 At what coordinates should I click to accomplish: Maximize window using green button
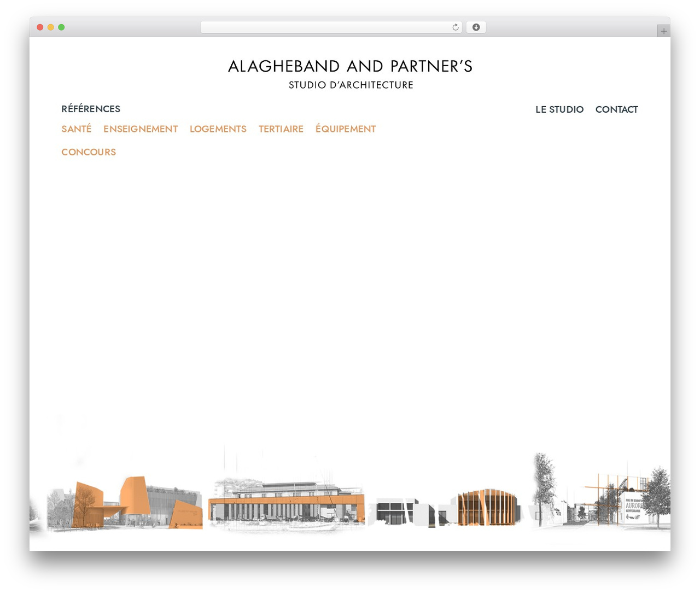(61, 27)
